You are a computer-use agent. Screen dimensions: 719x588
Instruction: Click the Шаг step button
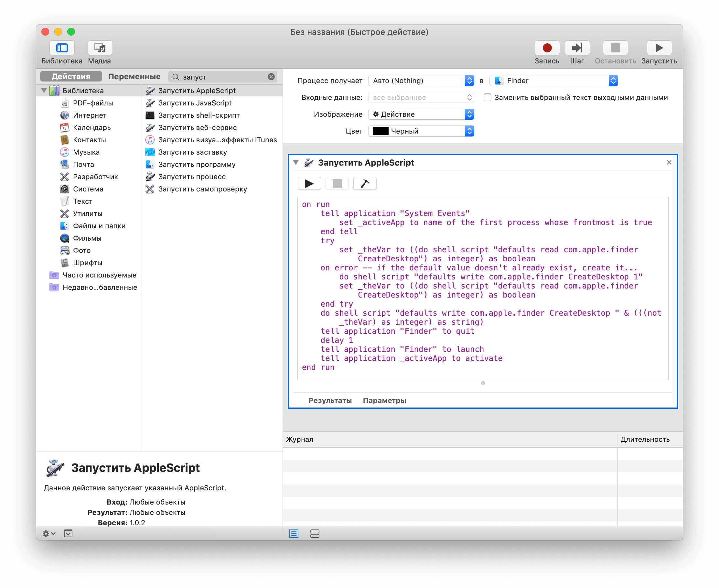(577, 48)
